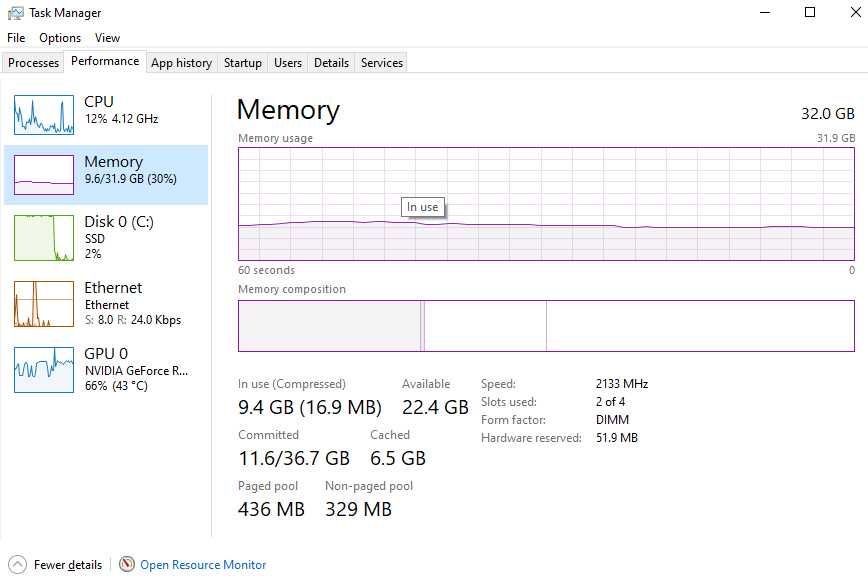Click the Open Resource Monitor link
This screenshot has height=588, width=868.
pos(203,565)
